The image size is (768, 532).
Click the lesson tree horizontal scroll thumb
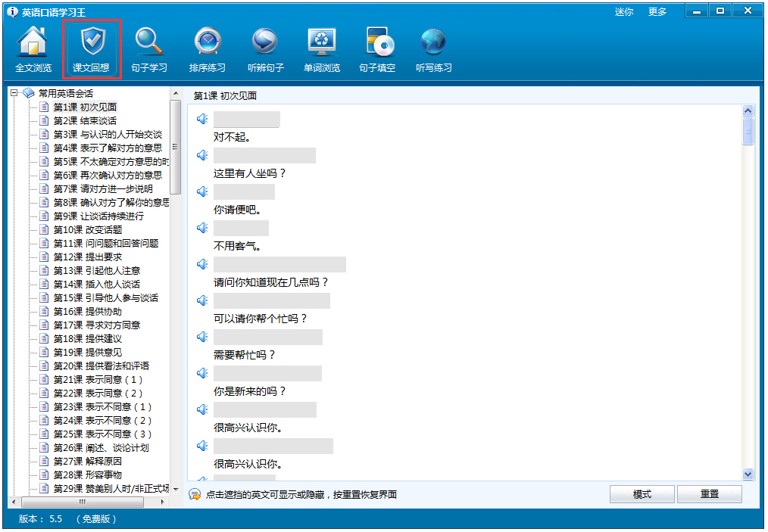click(83, 502)
